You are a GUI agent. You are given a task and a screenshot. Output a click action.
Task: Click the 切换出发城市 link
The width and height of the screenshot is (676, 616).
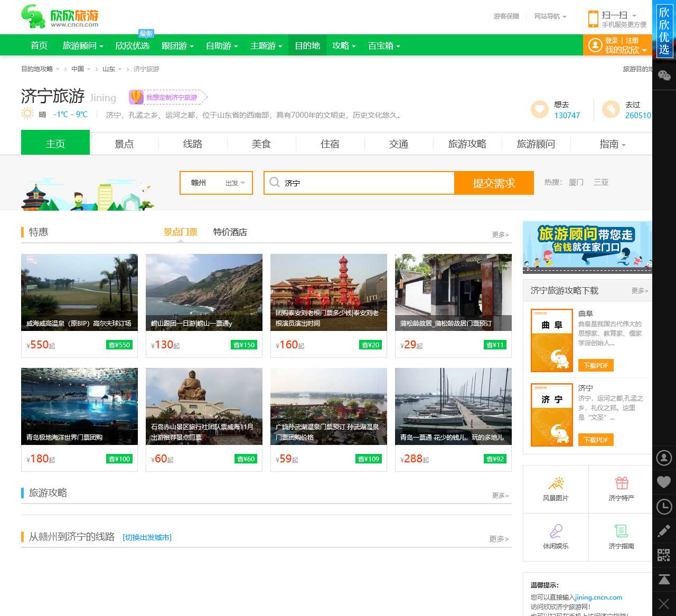point(147,537)
